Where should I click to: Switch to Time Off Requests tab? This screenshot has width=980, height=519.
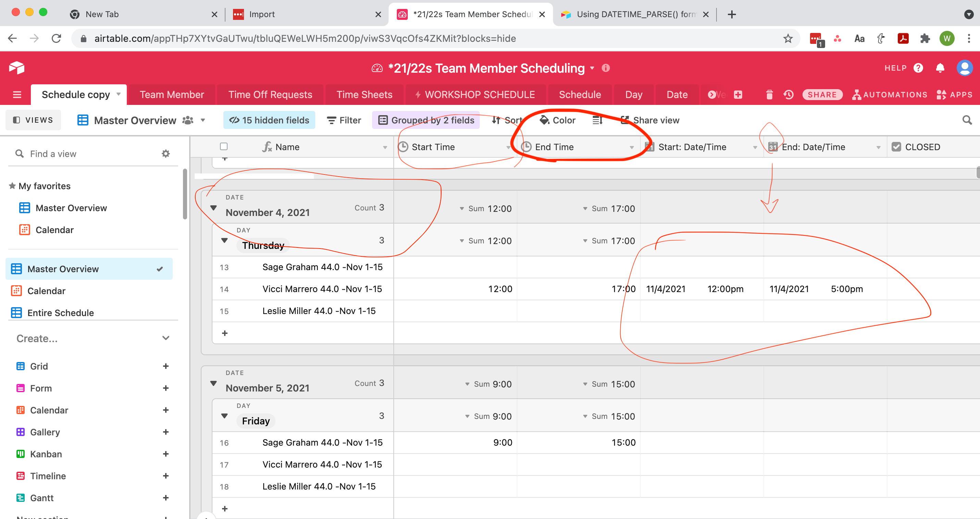pyautogui.click(x=270, y=95)
